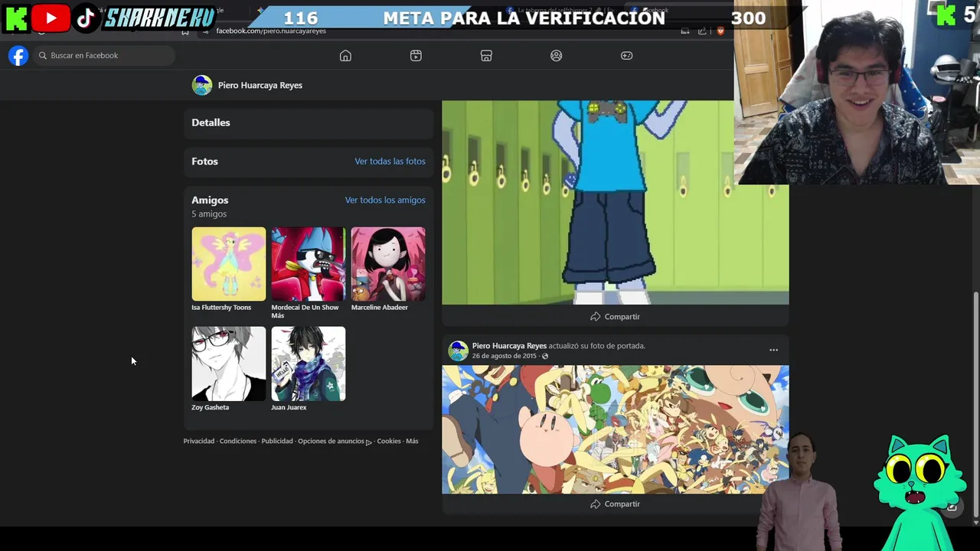
Task: Open Zoy Gasheta friend thumbnail
Action: point(229,364)
